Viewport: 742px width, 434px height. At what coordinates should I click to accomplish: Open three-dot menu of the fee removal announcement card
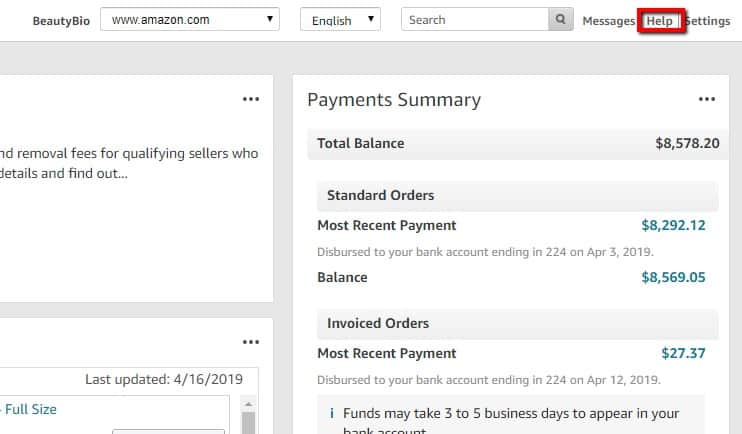pos(251,99)
